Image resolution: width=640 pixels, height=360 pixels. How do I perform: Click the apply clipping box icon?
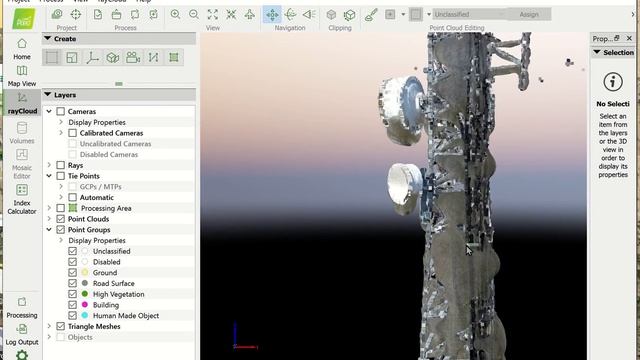tap(349, 15)
